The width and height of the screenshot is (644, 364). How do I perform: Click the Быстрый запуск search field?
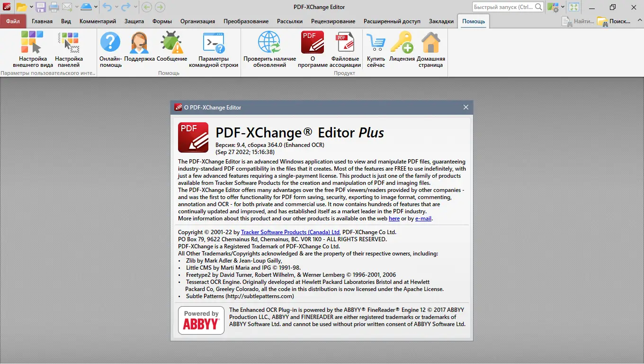point(508,7)
